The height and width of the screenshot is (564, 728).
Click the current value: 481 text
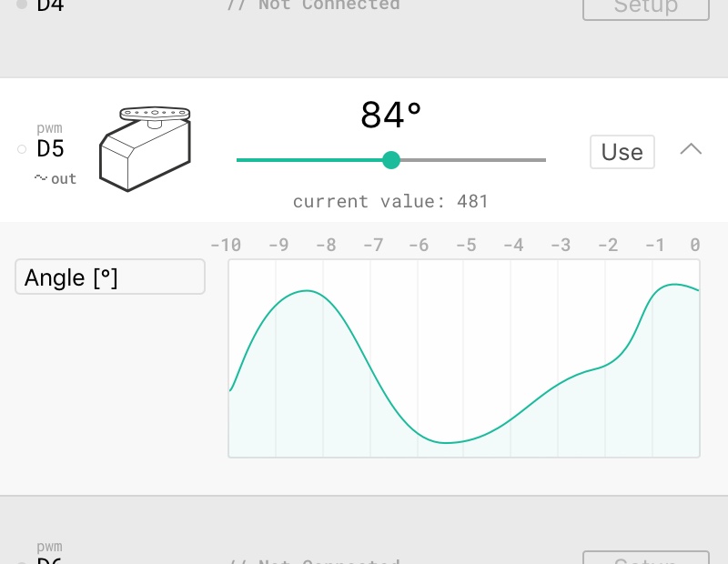click(391, 201)
